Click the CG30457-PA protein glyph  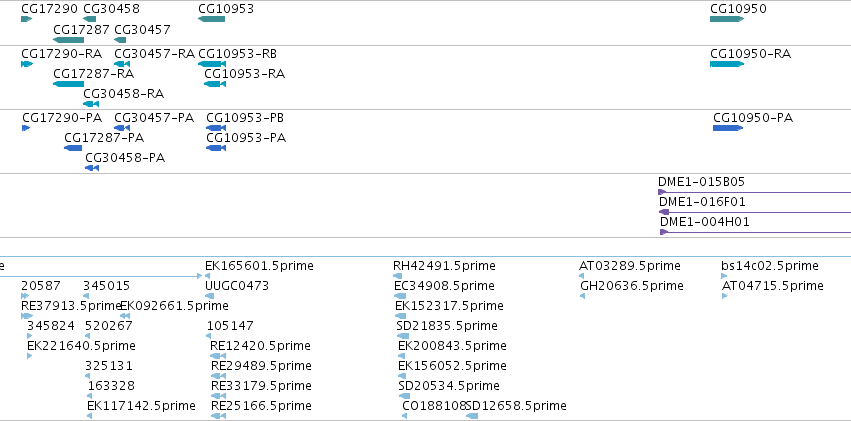pos(122,128)
